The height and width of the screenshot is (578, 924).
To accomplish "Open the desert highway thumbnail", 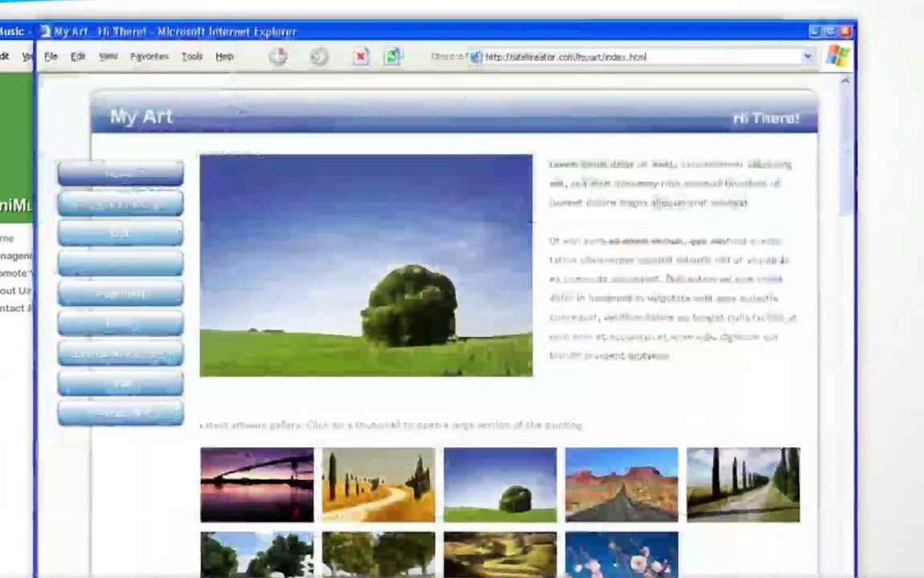I will (x=622, y=485).
